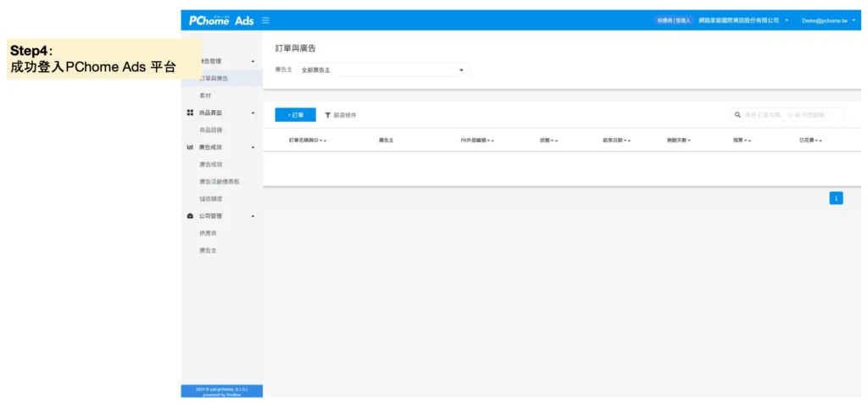Collapse the 公司管理 sidebar section arrow

(253, 216)
